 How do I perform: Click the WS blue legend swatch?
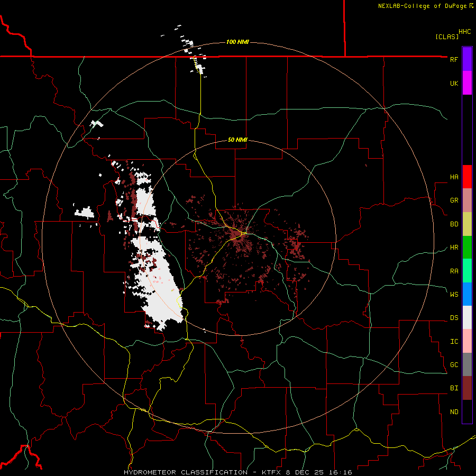[x=467, y=294]
